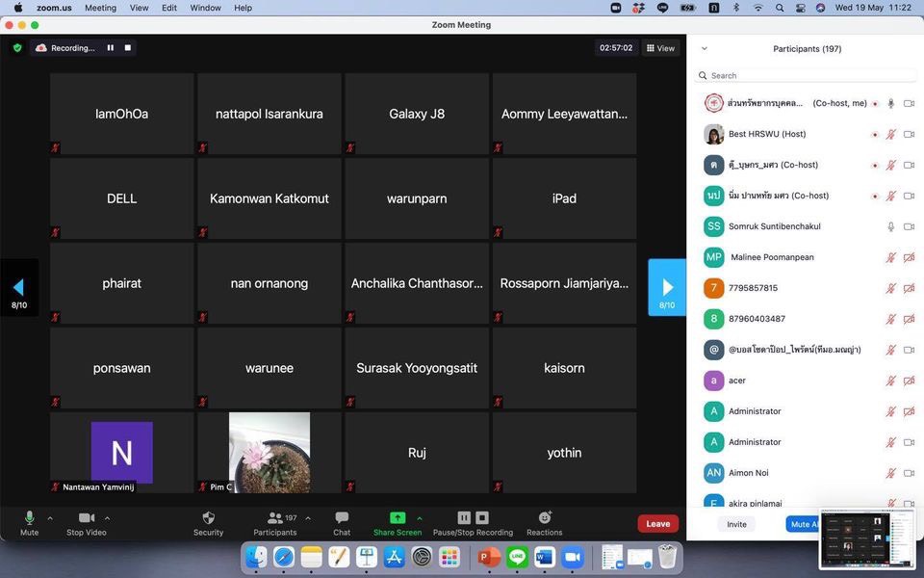Stop recording from top recording bar
The width and height of the screenshot is (924, 578).
point(128,48)
